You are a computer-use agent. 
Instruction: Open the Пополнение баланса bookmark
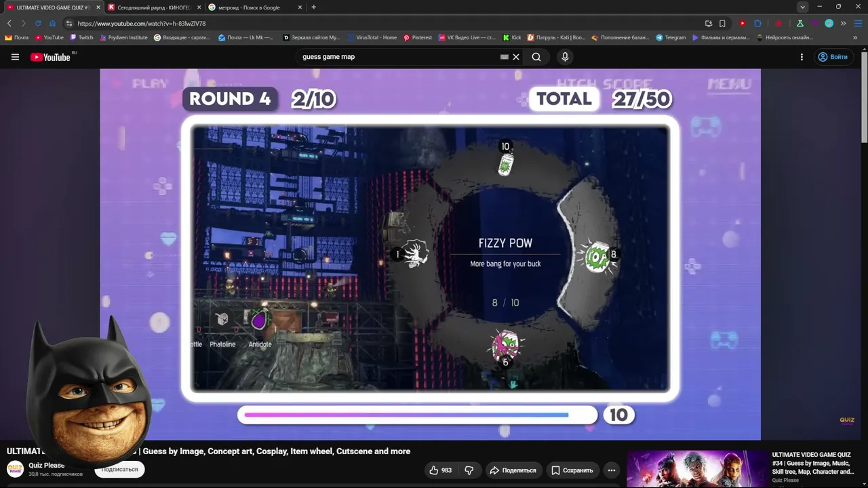[620, 37]
